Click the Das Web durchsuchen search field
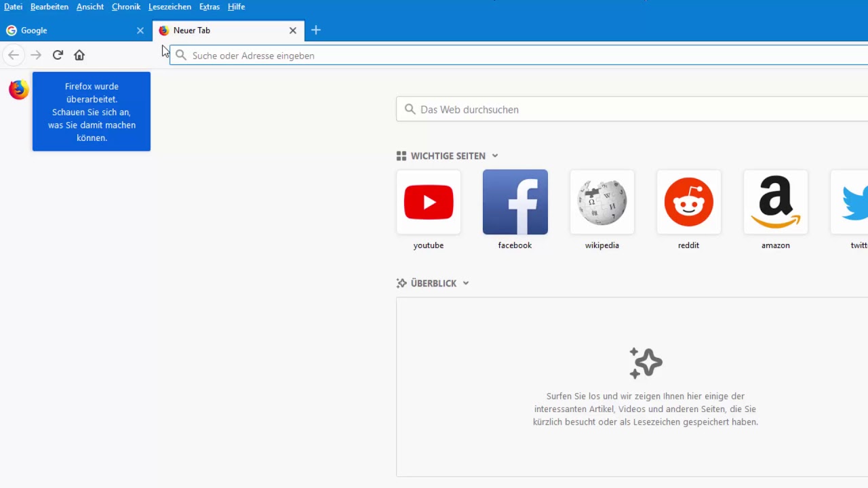Screen dimensions: 868x488 [632, 109]
